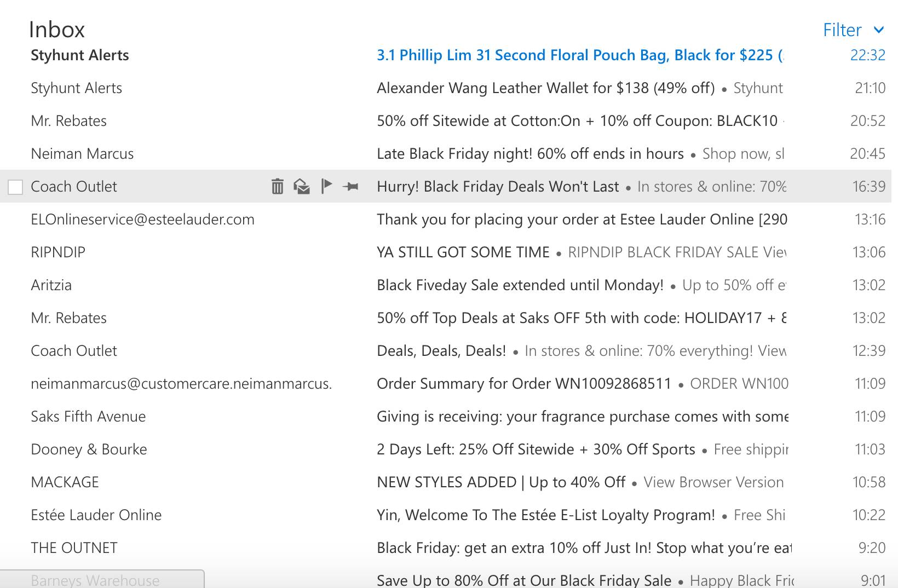
Task: Open the Alexander Wang Leather Wallet email
Action: pos(545,88)
